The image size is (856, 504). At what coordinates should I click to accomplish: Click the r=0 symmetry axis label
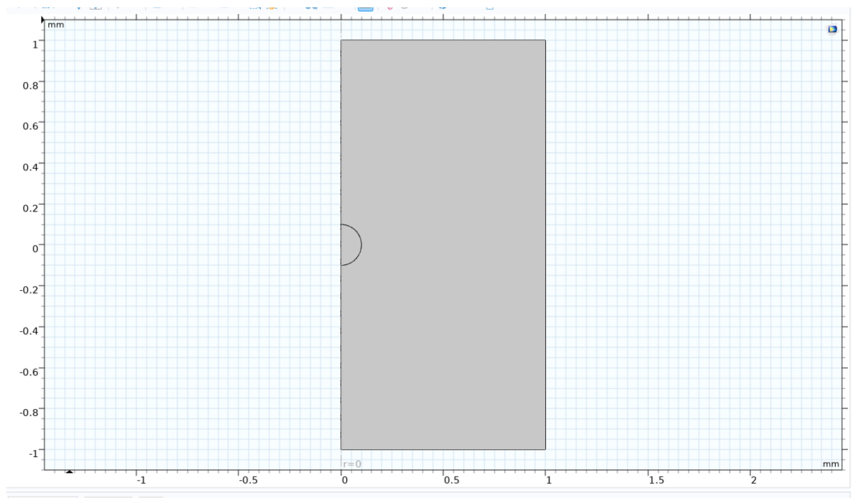[352, 464]
